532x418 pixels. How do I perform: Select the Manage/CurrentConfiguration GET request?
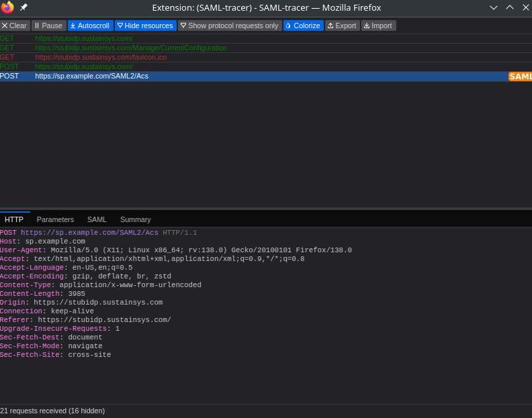pyautogui.click(x=266, y=48)
